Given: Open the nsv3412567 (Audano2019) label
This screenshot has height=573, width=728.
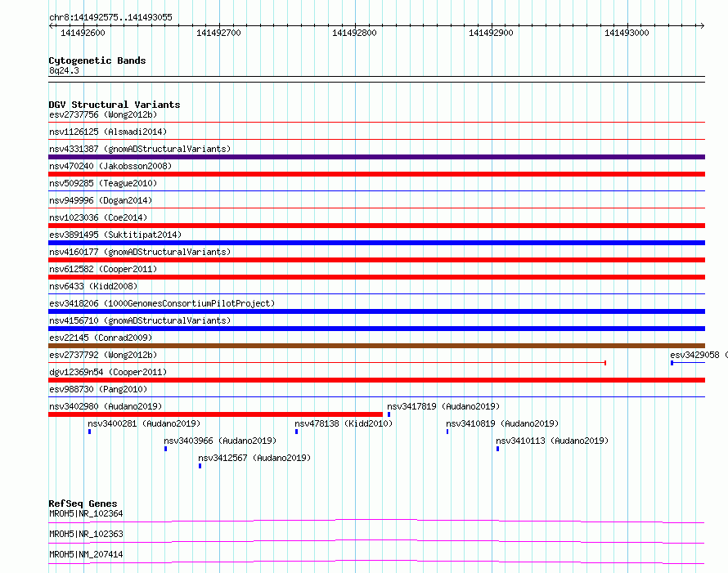Looking at the screenshot, I should click(x=254, y=458).
